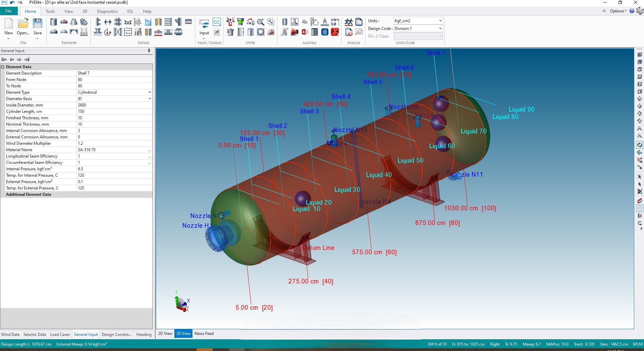644x351 pixels.
Task: Open Material Name browse ellipsis button
Action: point(149,150)
